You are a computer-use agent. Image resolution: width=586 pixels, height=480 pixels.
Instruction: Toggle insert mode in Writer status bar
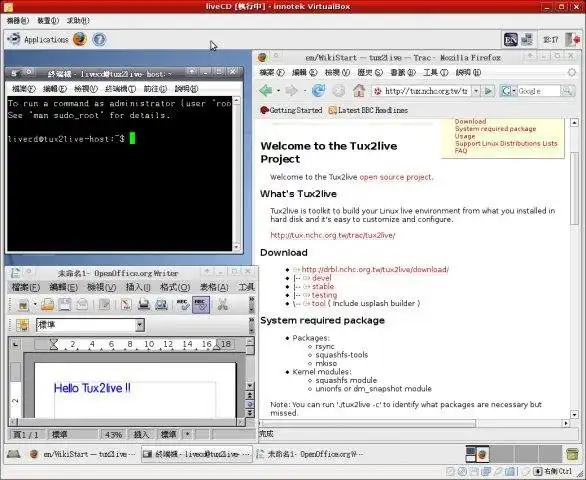pos(141,434)
